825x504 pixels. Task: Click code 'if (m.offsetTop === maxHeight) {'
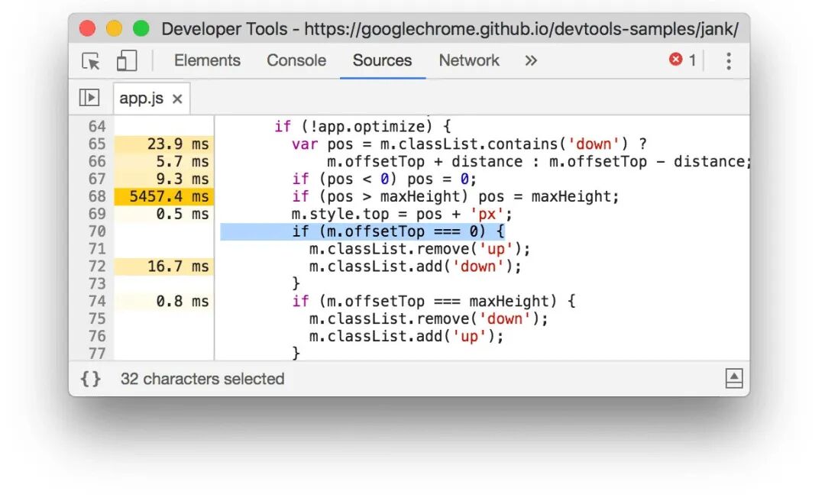[x=434, y=302]
